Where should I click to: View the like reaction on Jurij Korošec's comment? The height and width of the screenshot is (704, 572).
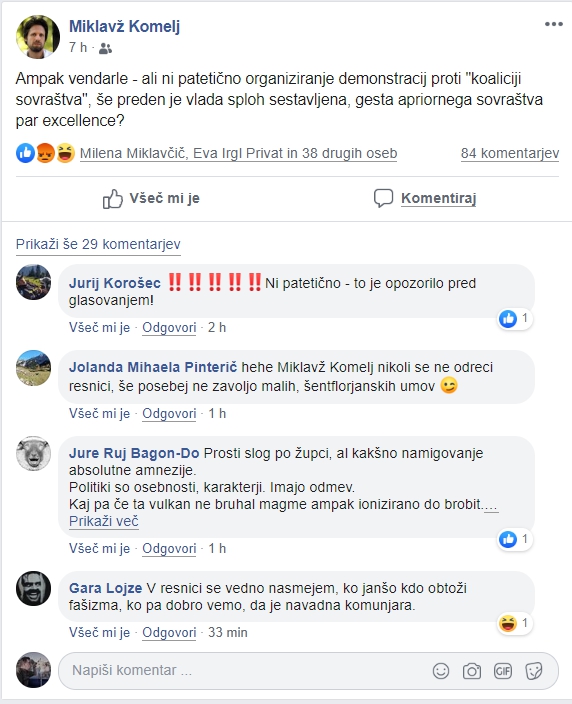pos(515,319)
